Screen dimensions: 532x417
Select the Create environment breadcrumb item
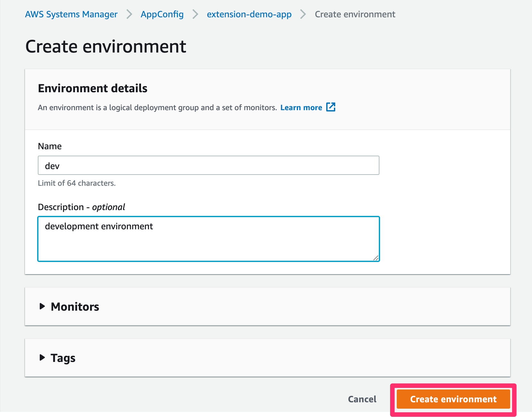(x=355, y=14)
